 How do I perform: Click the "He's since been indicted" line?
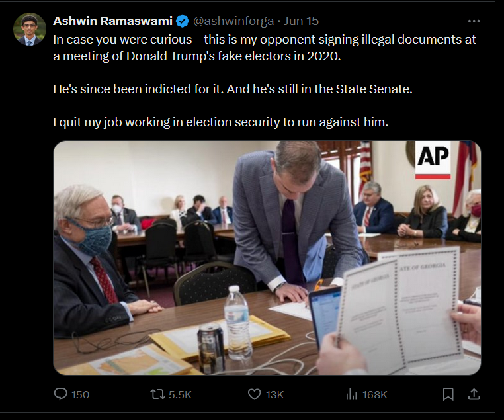click(x=233, y=89)
